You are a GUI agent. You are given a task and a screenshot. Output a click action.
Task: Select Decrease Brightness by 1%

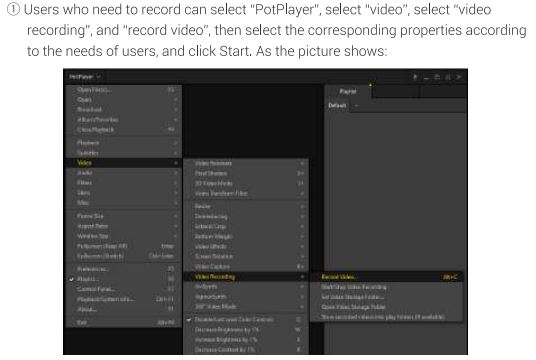point(246,330)
